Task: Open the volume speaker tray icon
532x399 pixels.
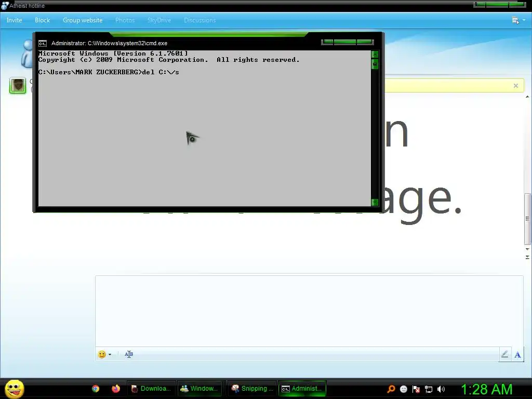Action: coord(441,389)
